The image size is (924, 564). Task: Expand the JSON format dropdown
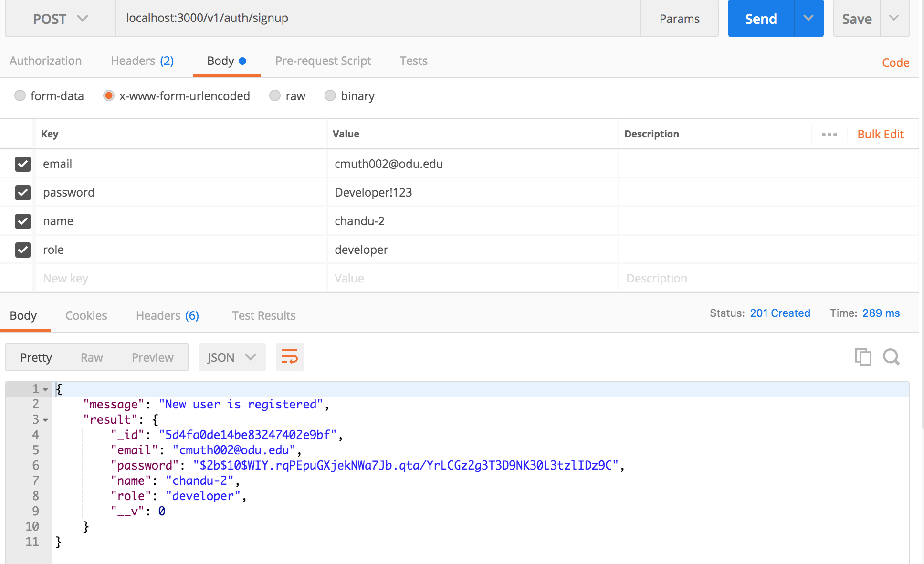[231, 357]
